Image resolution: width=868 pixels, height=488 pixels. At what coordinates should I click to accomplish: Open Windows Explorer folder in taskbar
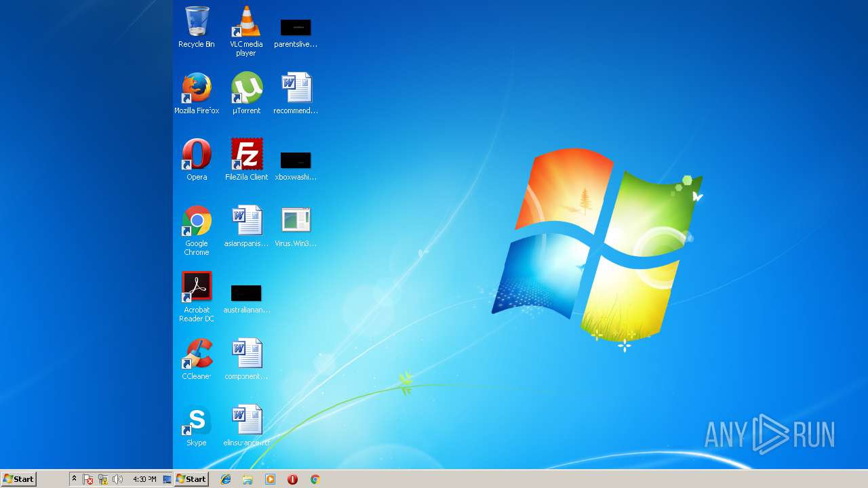tap(248, 479)
